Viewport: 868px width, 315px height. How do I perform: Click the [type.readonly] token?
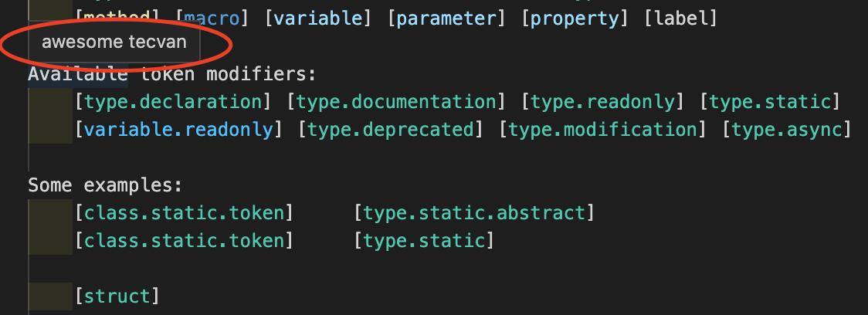pyautogui.click(x=602, y=101)
